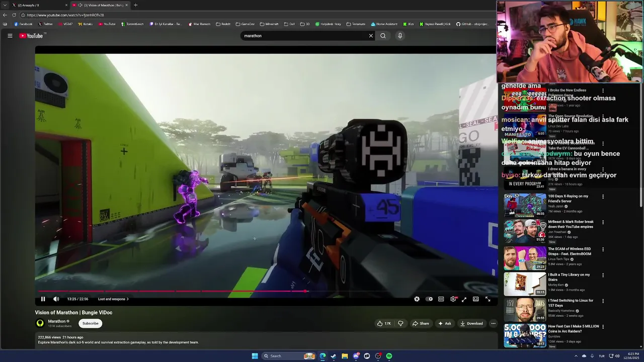The height and width of the screenshot is (362, 644).
Task: Open the browser tab list dropdown
Action: (5, 5)
